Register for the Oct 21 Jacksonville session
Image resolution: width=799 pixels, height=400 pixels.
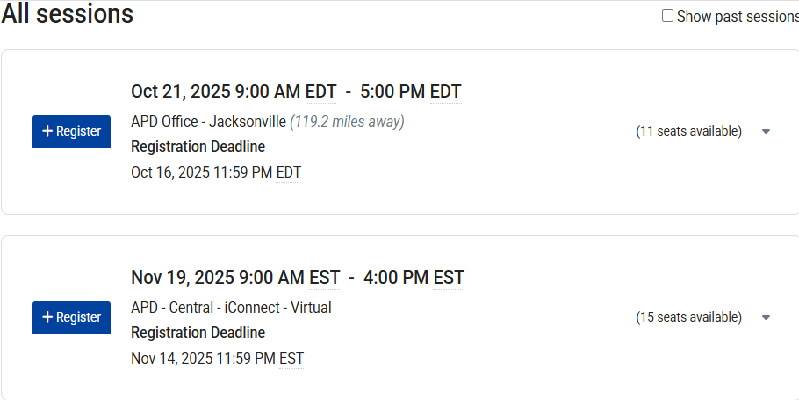coord(71,131)
